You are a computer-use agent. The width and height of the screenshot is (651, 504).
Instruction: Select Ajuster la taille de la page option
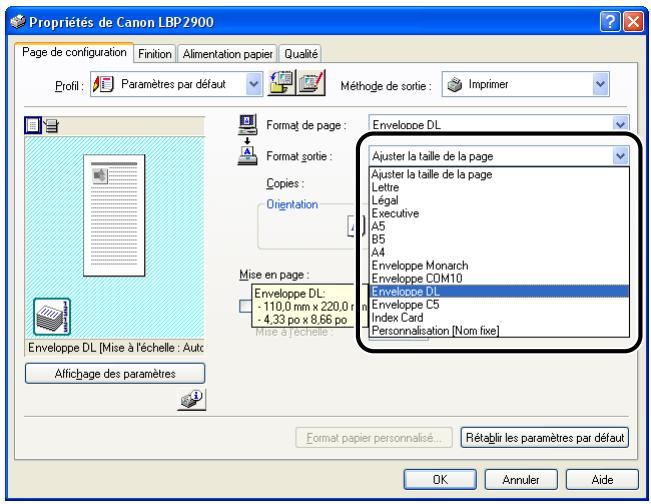[x=499, y=174]
